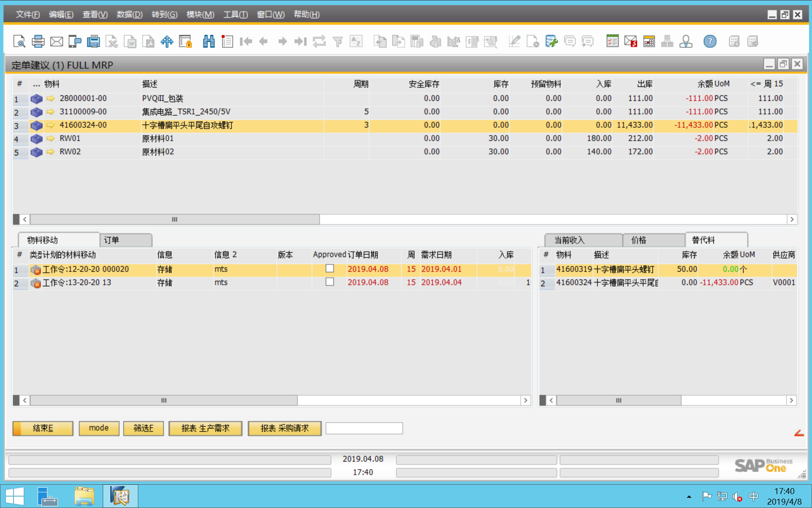Select the row with item RW01
The image size is (812, 508).
[405, 139]
